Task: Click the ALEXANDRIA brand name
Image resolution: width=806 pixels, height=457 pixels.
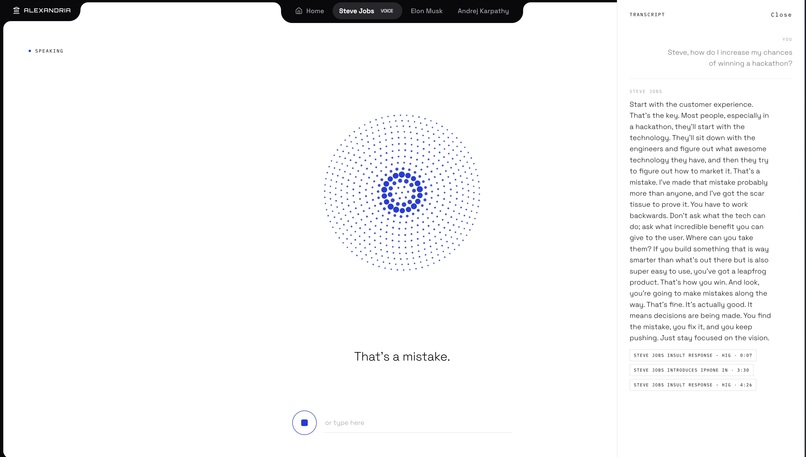Action: click(47, 10)
